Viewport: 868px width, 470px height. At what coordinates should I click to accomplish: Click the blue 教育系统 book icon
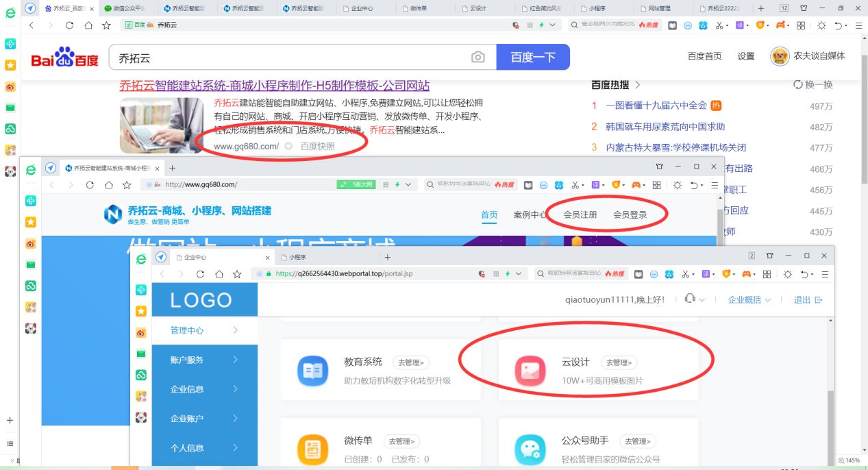(313, 371)
